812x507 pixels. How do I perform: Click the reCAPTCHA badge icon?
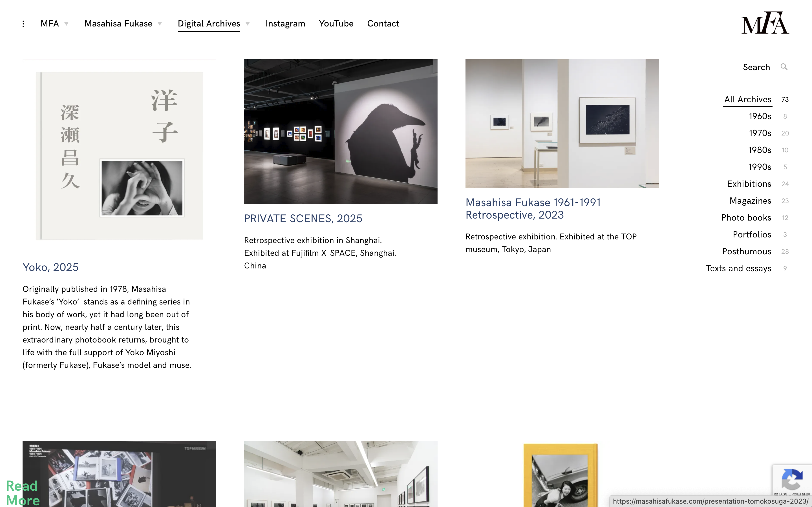point(792,479)
